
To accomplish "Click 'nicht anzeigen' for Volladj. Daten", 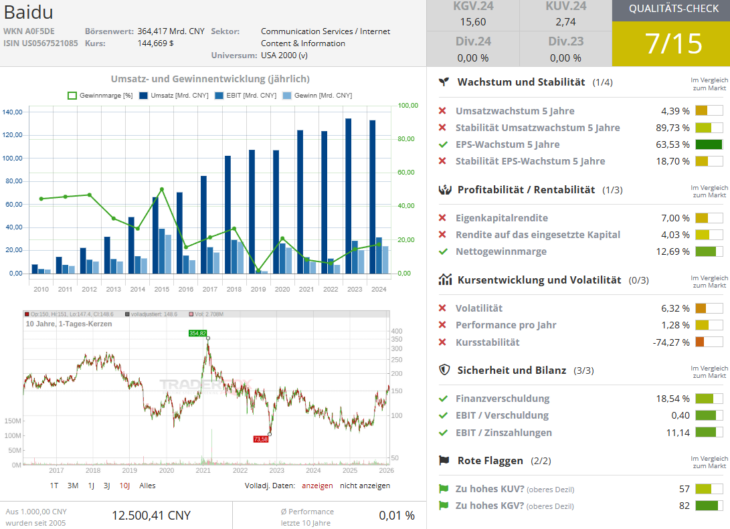I will 366,485.
